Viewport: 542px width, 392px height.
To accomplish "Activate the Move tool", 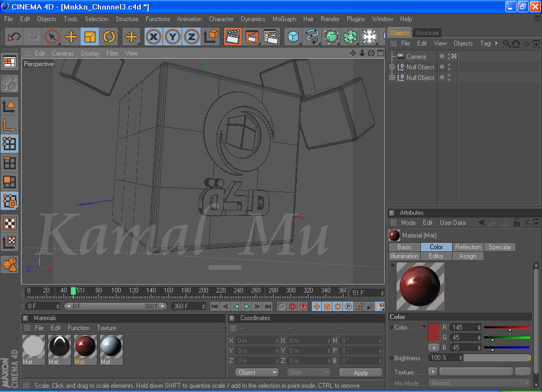I will 71,37.
